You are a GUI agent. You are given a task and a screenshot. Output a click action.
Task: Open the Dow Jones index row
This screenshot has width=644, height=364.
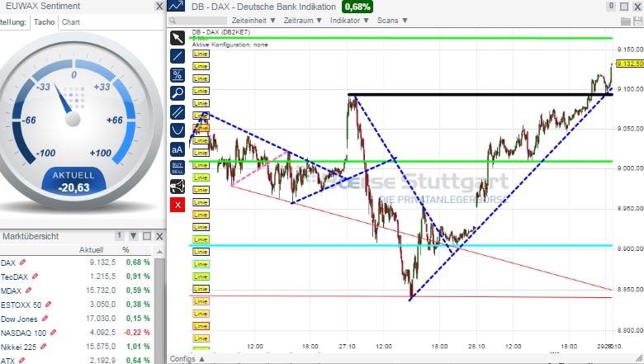76,319
